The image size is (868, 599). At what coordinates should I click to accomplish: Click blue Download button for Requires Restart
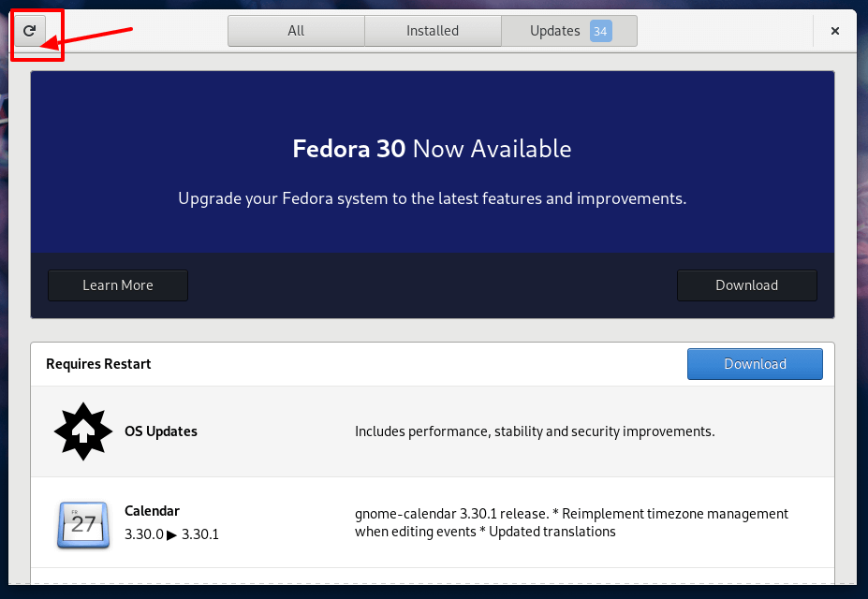coord(755,364)
